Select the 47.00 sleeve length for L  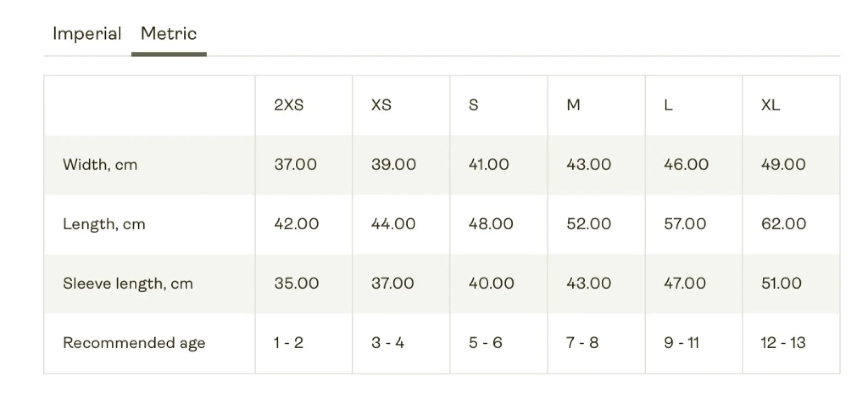[685, 283]
